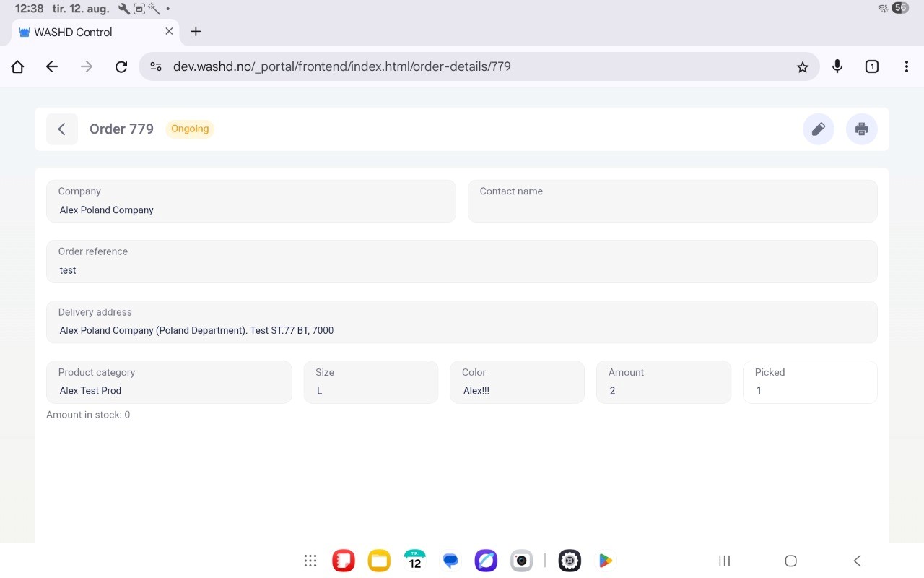Open a new browser tab

point(196,32)
